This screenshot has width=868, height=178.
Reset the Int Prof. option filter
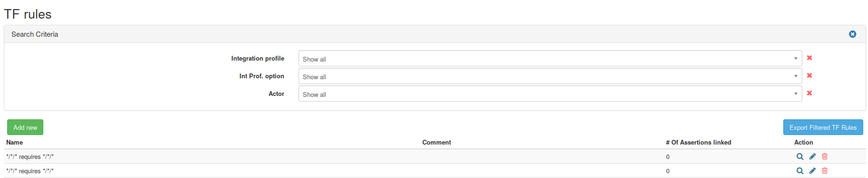tap(809, 75)
